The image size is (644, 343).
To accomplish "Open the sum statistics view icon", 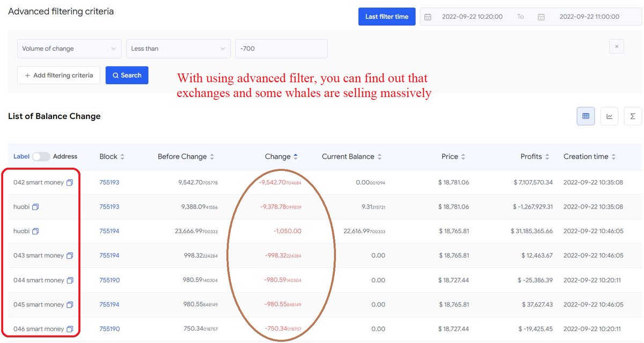I will [633, 116].
